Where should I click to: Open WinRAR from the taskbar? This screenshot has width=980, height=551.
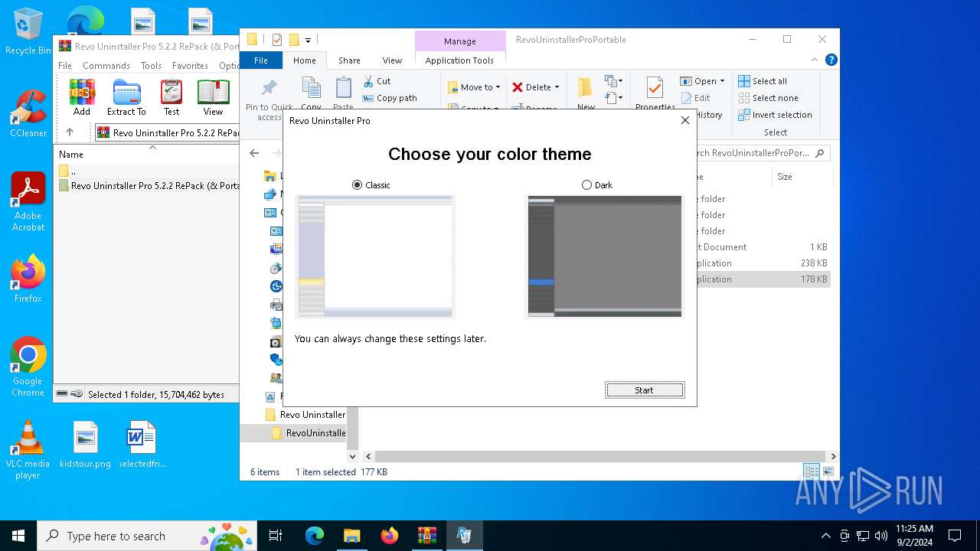coord(426,536)
